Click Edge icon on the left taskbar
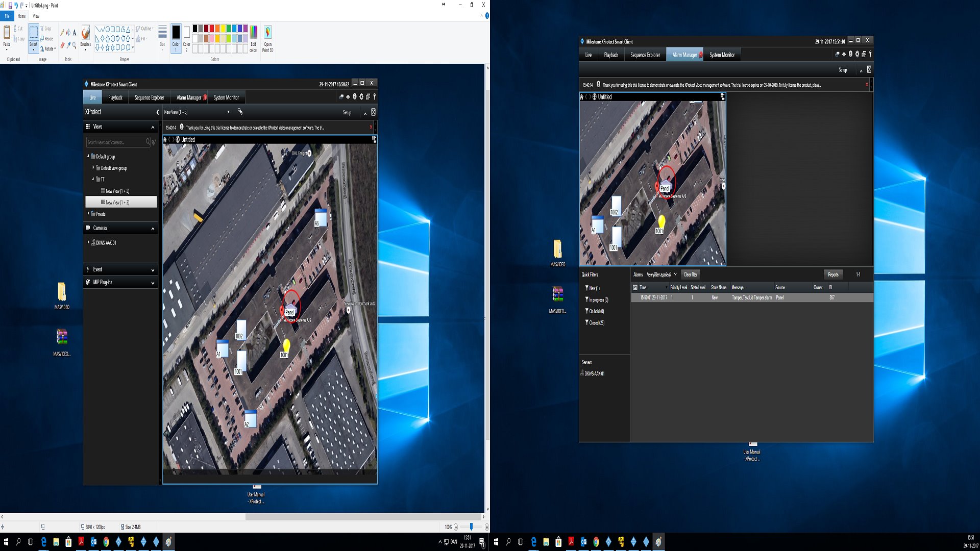The width and height of the screenshot is (980, 551). click(43, 542)
